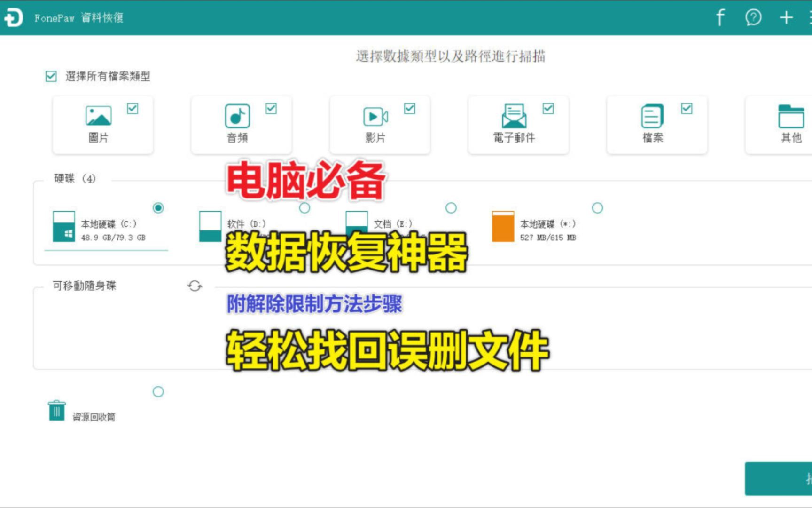Screen dimensions: 812x508
Task: Click the teal scan button at bottom right
Action: pyautogui.click(x=778, y=479)
